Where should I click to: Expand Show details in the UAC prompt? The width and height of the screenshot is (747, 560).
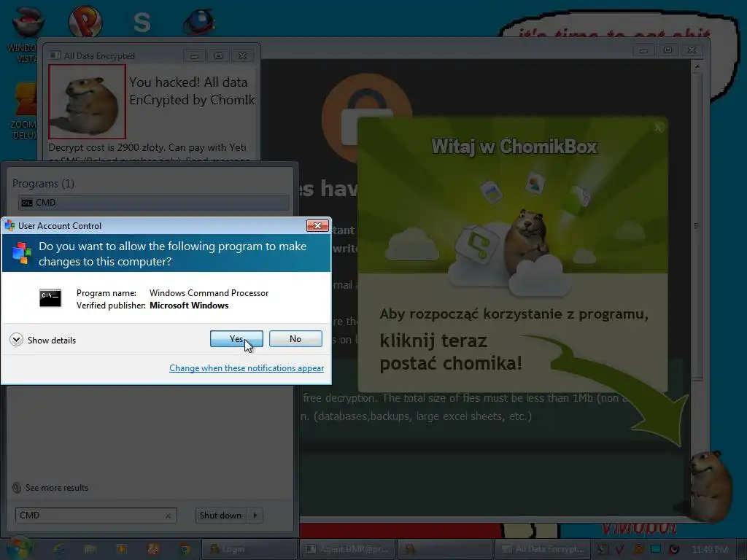pyautogui.click(x=43, y=340)
